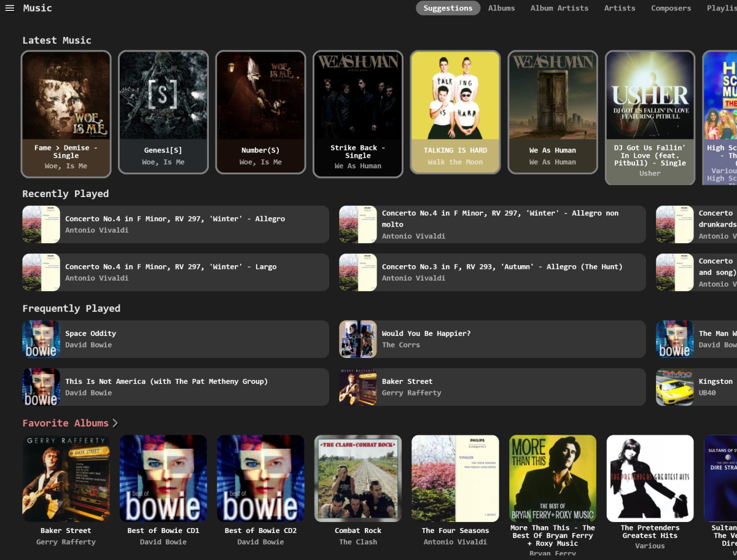This screenshot has height=560, width=737.
Task: Click The Clash artist link
Action: [357, 542]
